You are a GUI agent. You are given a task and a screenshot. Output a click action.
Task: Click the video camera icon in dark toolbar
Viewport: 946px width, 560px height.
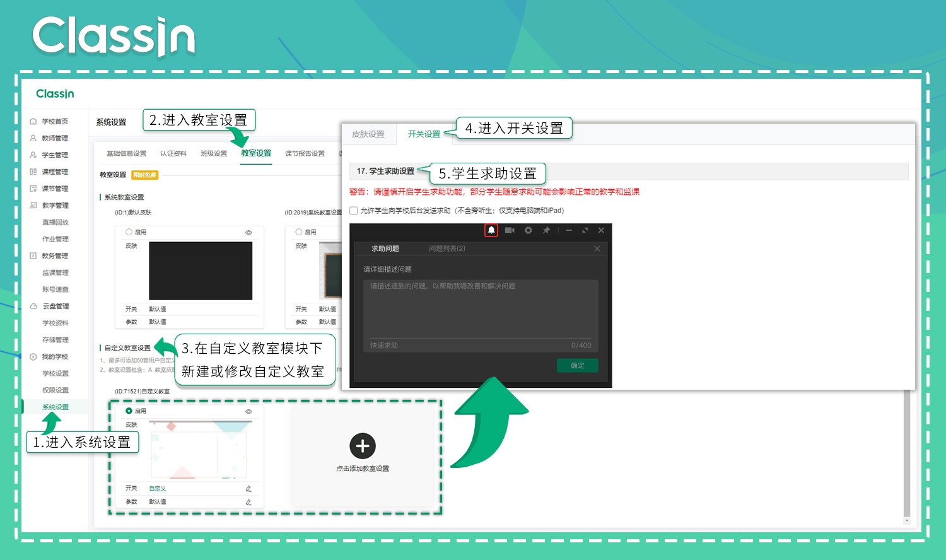510,230
